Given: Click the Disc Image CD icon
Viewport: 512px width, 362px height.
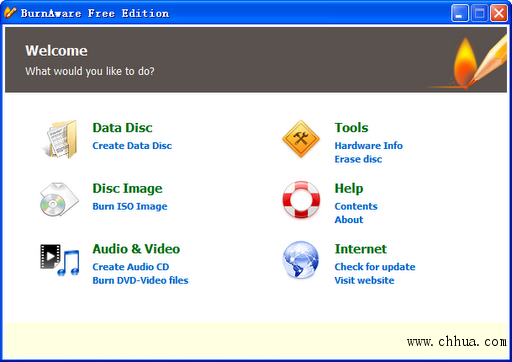Looking at the screenshot, I should (59, 199).
